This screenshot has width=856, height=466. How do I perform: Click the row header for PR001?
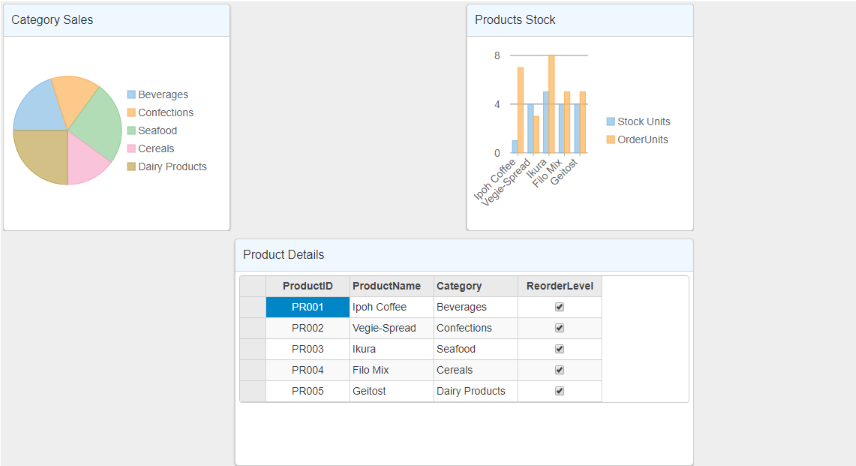point(253,307)
